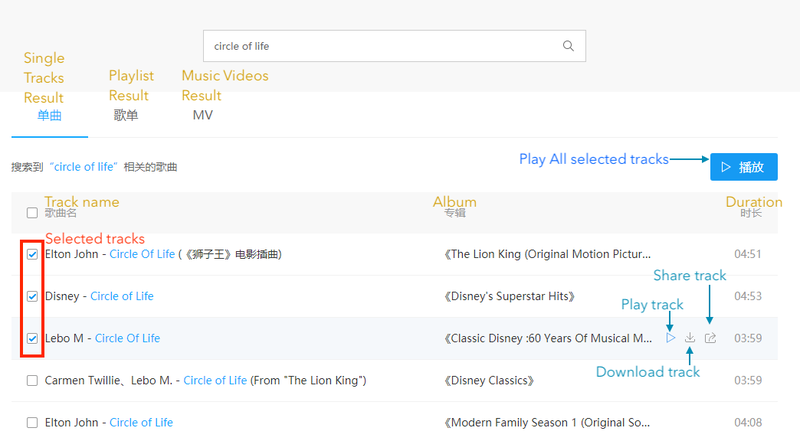Switch to the MV tab

pos(203,115)
